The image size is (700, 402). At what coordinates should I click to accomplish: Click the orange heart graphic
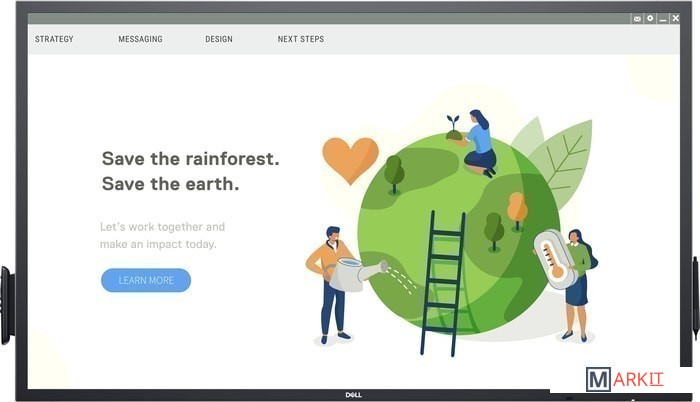(350, 160)
